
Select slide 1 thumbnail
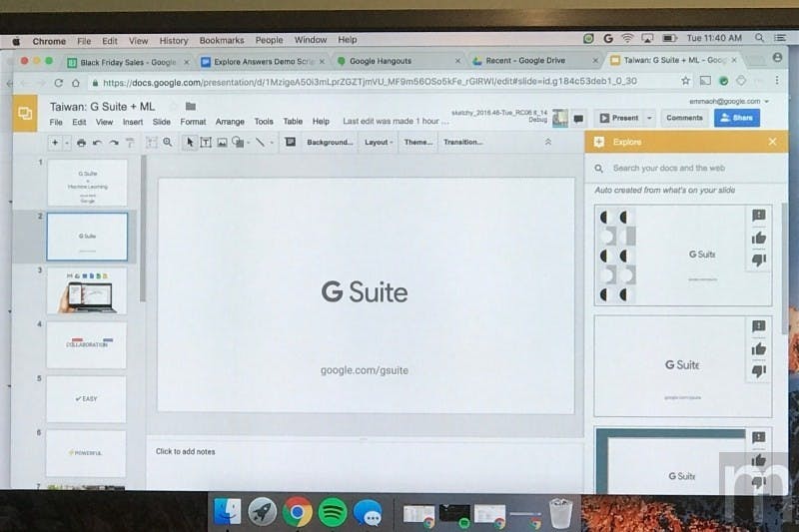(87, 184)
